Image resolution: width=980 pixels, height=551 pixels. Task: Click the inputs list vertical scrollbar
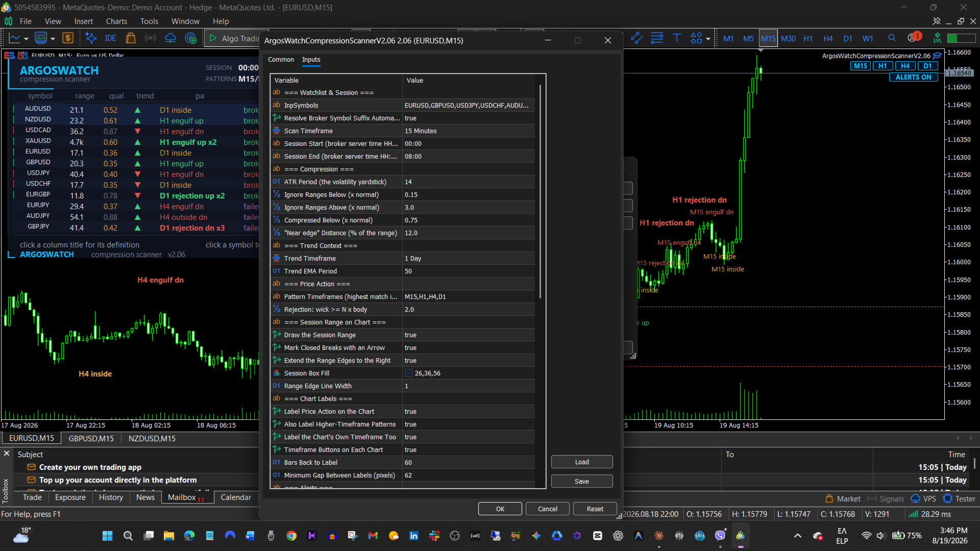click(540, 191)
